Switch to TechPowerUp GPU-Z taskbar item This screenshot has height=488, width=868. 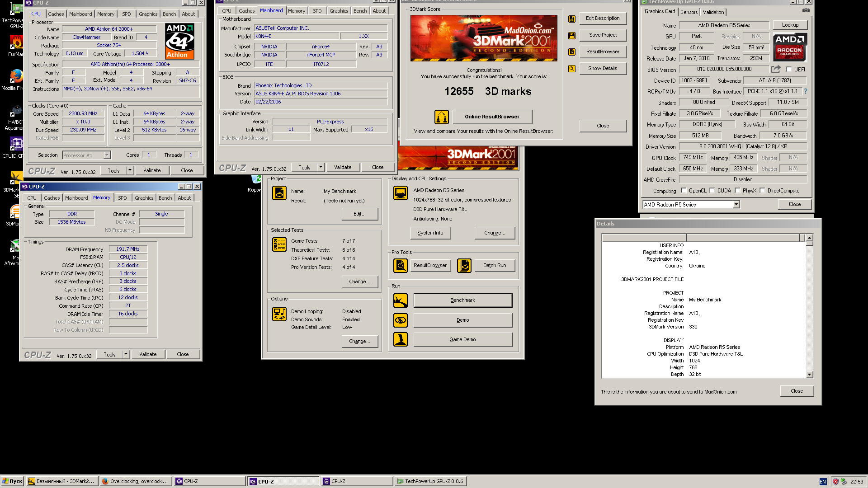click(430, 482)
